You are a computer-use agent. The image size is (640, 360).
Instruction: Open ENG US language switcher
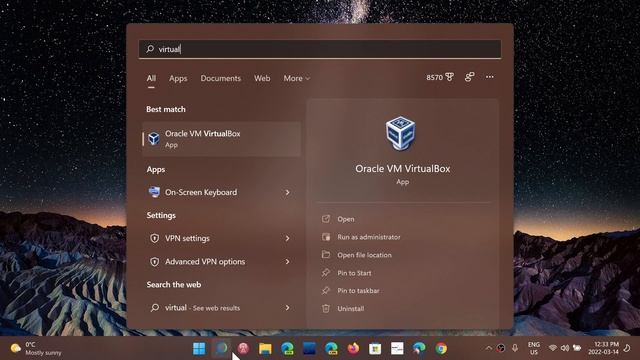tap(533, 349)
